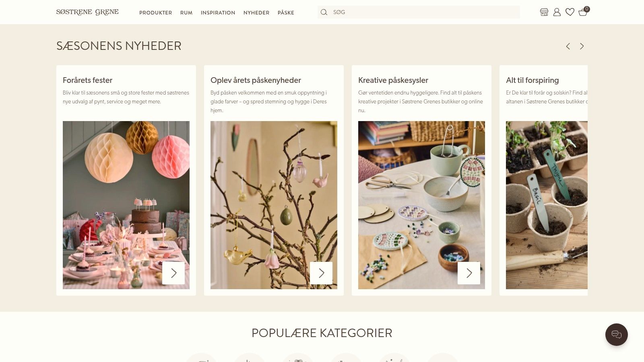Show previous carousel items arrow
Screen dimensions: 644x362
[x=568, y=46]
